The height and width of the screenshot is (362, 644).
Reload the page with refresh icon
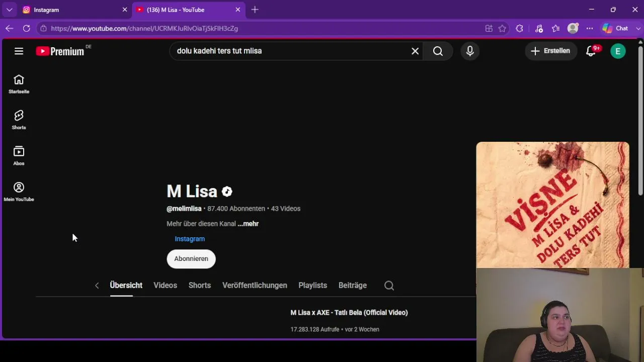[26, 29]
